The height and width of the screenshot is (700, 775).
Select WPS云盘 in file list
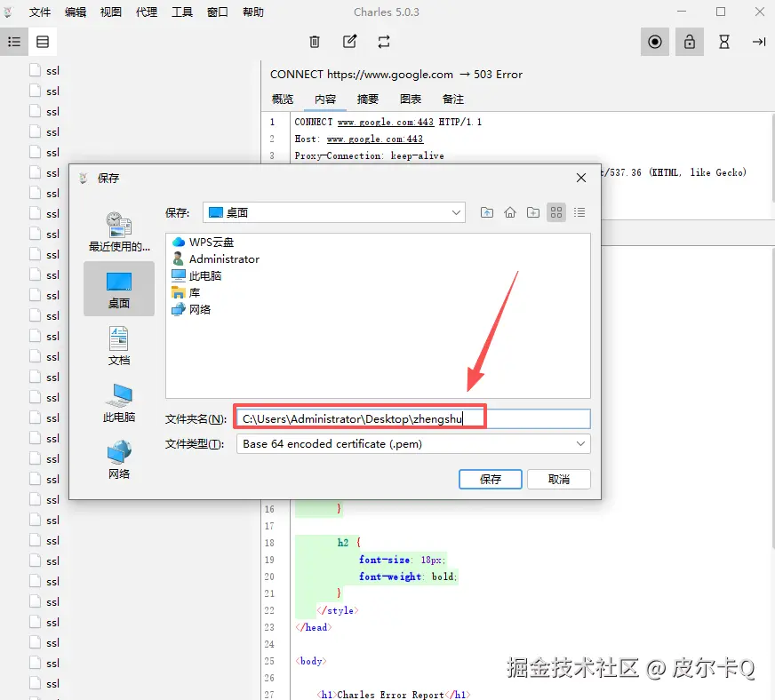204,242
